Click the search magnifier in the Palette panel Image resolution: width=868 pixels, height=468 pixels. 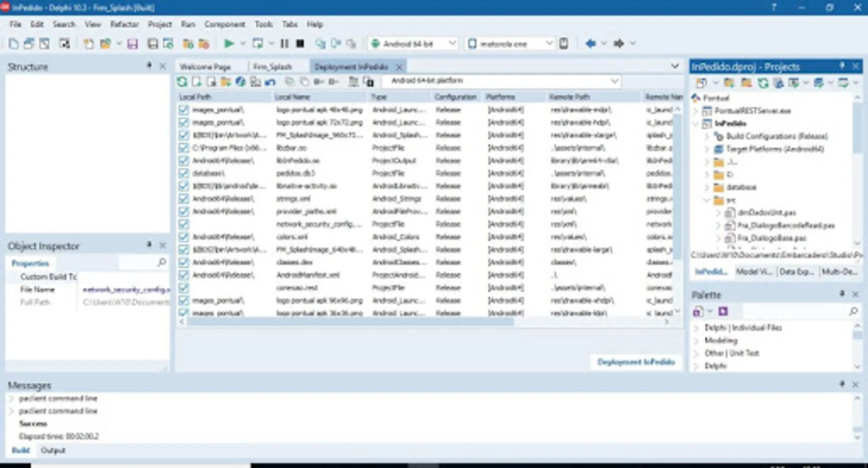(853, 311)
